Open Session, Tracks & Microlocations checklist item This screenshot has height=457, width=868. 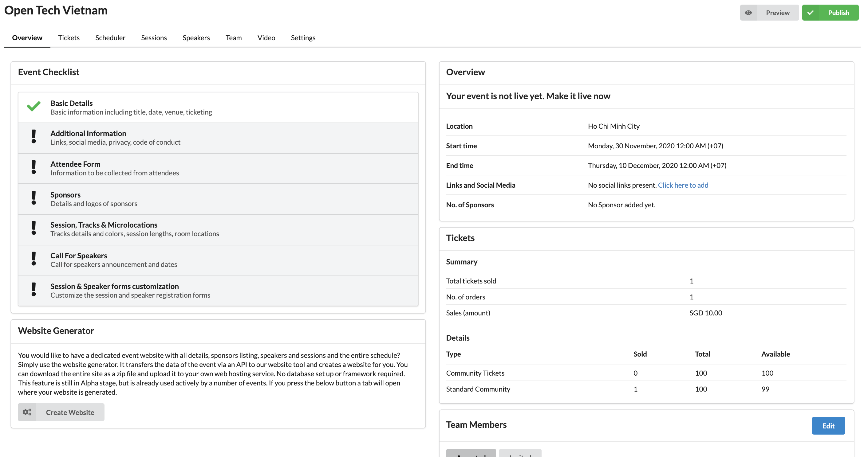click(218, 230)
